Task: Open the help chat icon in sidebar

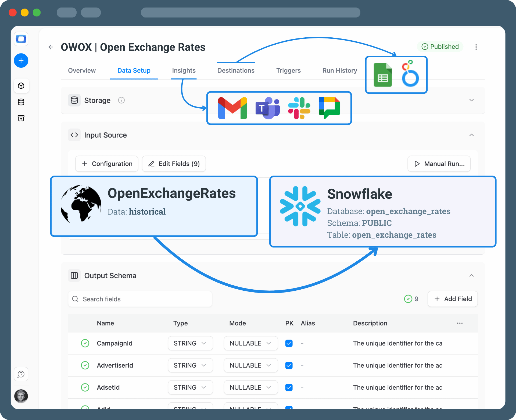Action: click(21, 374)
